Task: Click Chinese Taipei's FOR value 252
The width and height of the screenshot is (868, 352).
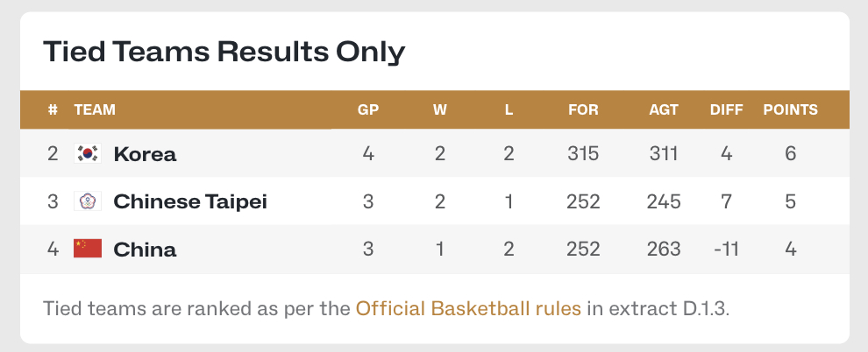Action: click(x=583, y=201)
